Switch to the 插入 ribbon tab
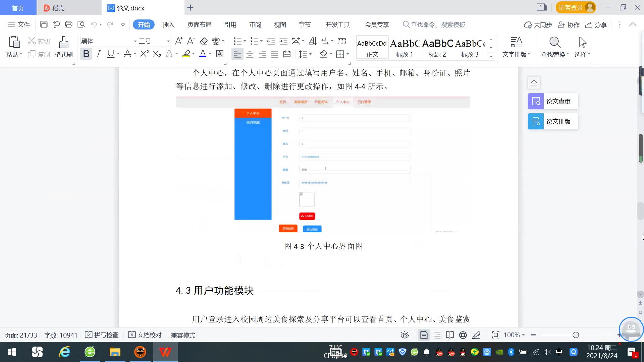Image resolution: width=644 pixels, height=362 pixels. coord(168,24)
